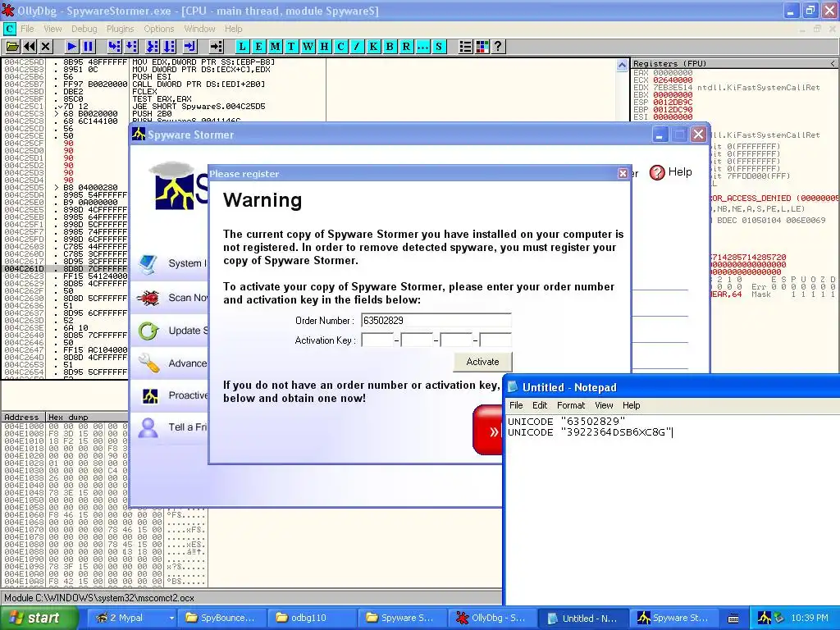Open Notepad's View menu
This screenshot has width=840, height=630.
tap(604, 405)
